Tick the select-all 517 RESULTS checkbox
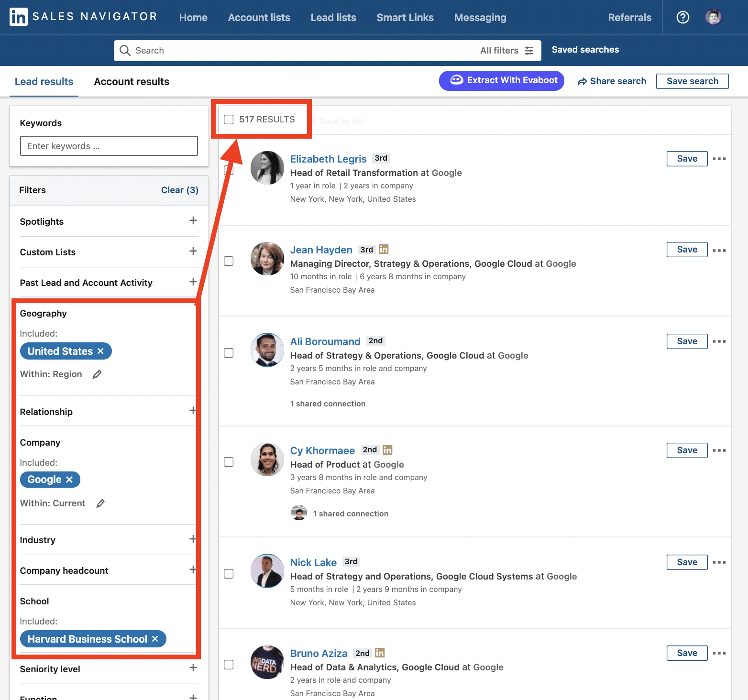Viewport: 748px width, 700px height. click(229, 120)
